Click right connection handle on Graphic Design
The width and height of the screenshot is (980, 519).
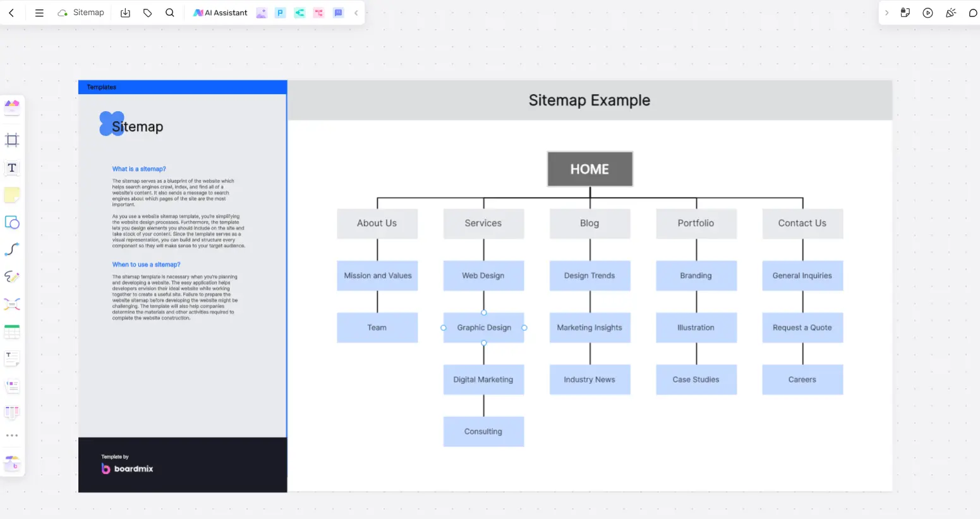click(x=524, y=328)
